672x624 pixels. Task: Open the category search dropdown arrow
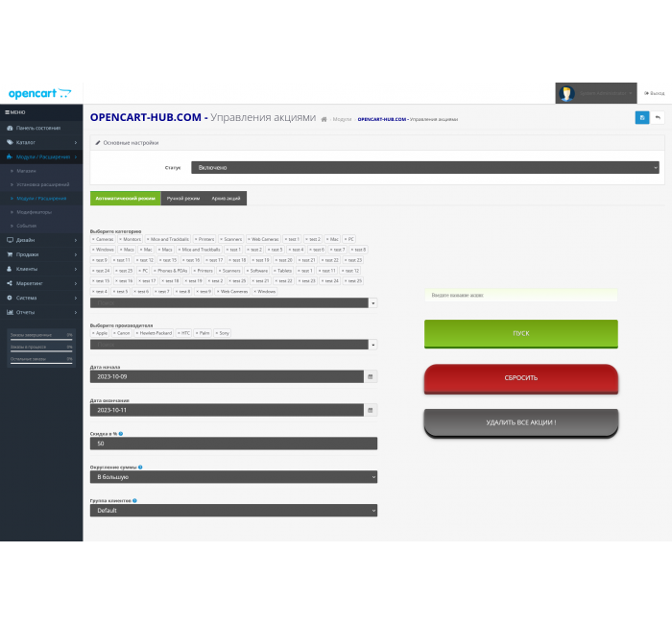373,303
